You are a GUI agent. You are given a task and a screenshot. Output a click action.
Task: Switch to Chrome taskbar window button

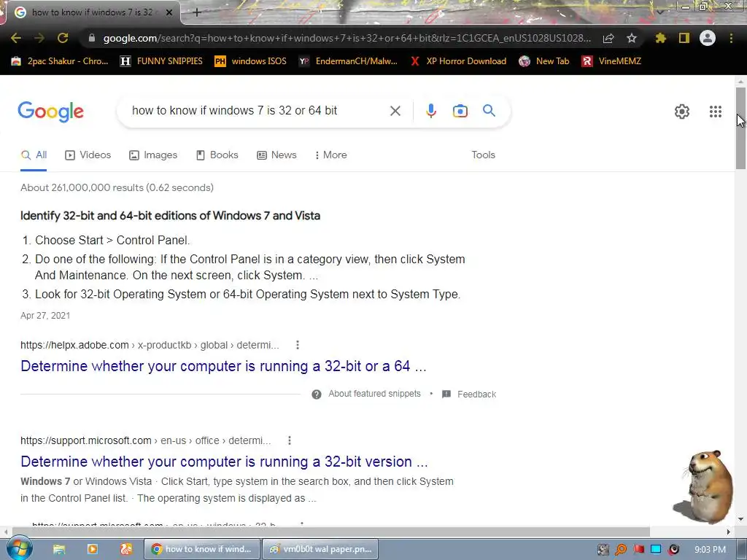point(202,549)
